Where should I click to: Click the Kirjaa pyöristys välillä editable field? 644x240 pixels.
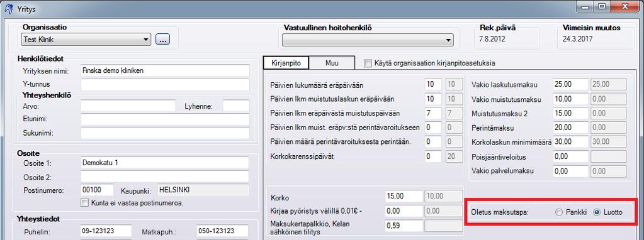(x=404, y=211)
